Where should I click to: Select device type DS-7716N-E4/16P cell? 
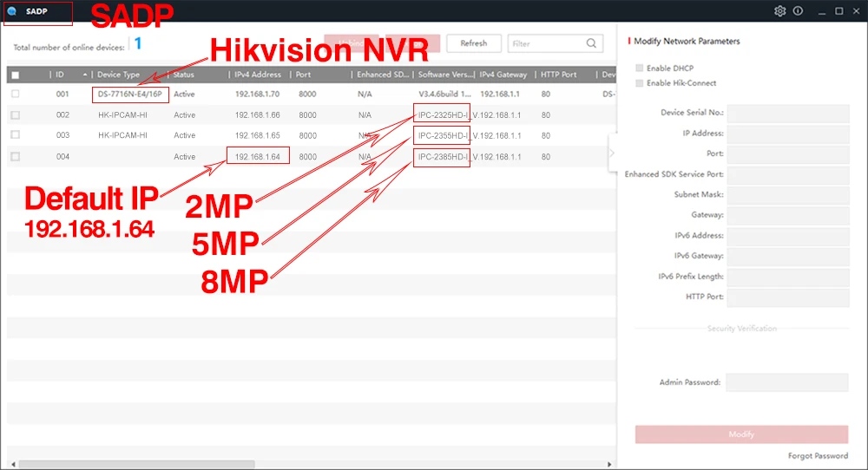(130, 94)
